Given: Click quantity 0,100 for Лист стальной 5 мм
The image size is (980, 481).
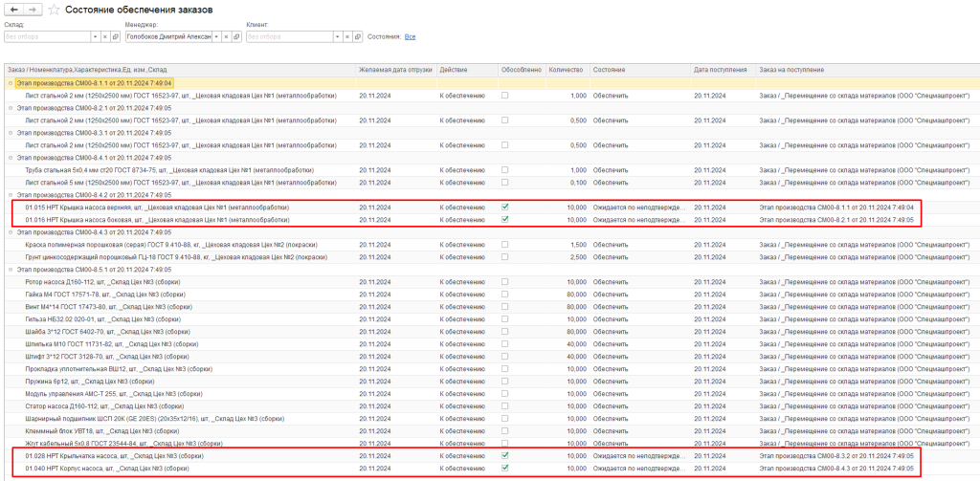Looking at the screenshot, I should pos(578,183).
